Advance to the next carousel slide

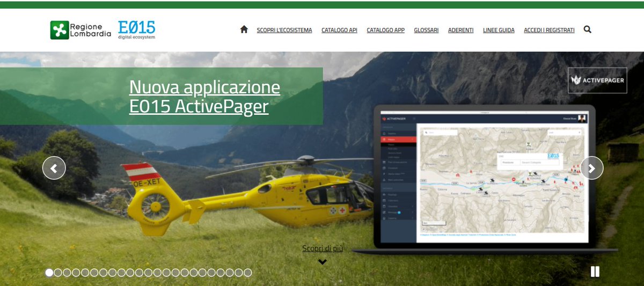tap(592, 168)
